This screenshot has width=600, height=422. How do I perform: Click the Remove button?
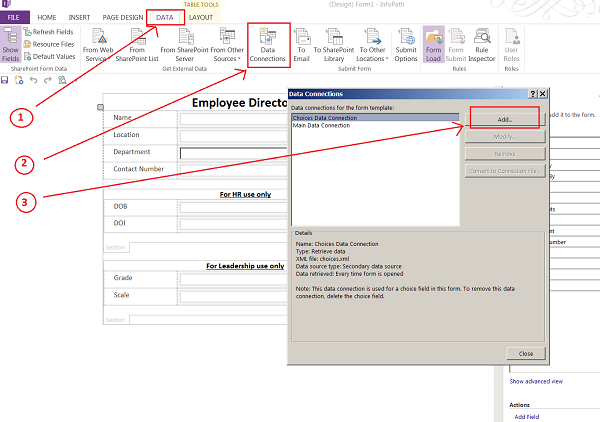[x=505, y=154]
